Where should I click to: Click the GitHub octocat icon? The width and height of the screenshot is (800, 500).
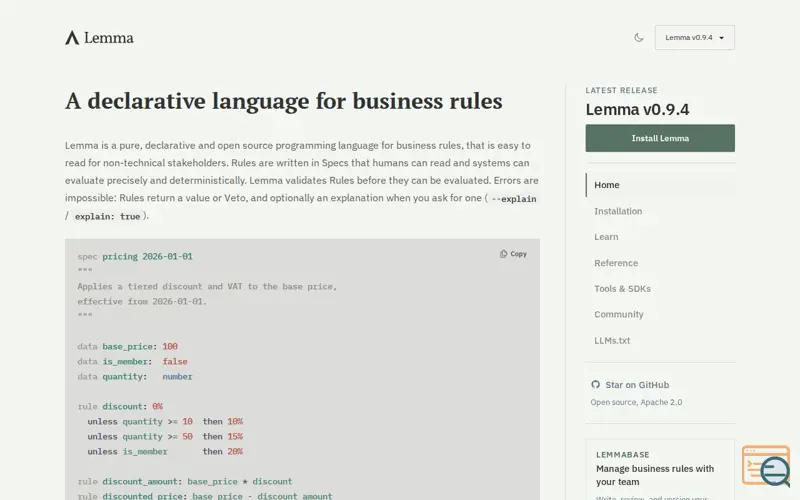pos(595,385)
